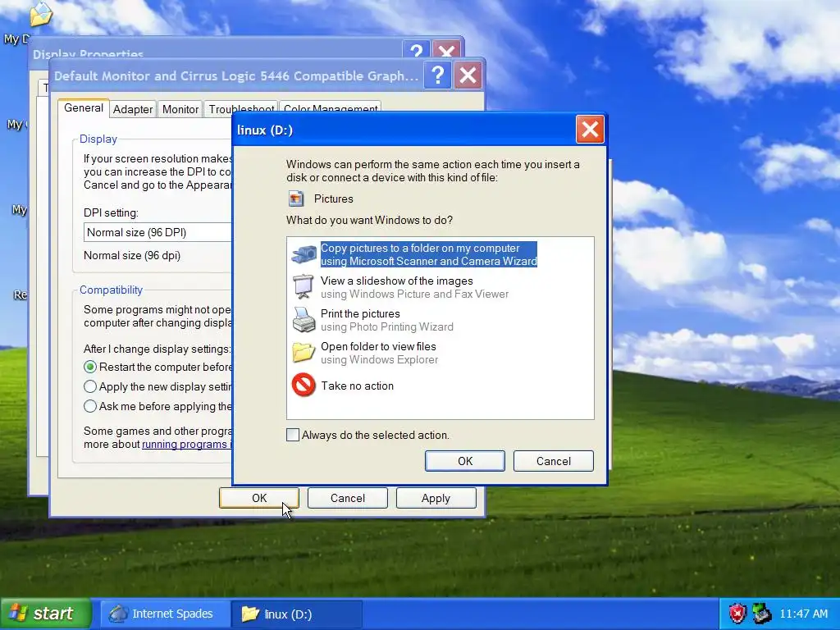The width and height of the screenshot is (840, 630).
Task: Select 'Open folder to view files' text
Action: point(378,347)
